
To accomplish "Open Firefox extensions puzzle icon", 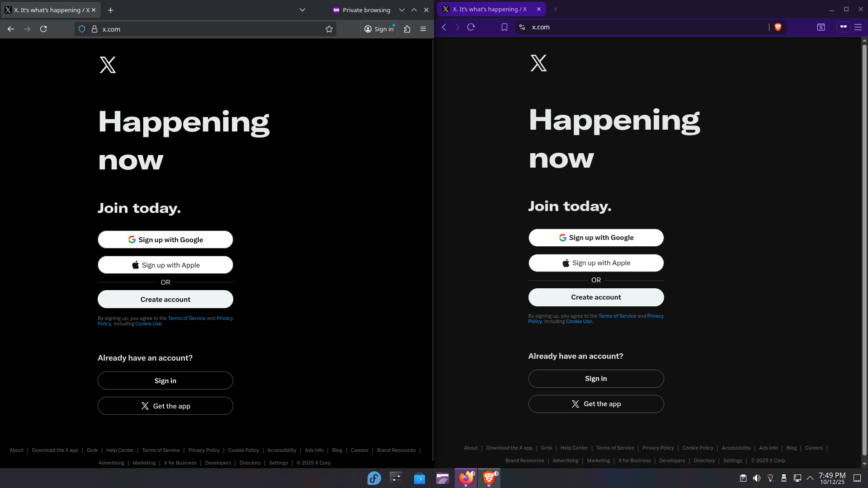I will 407,29.
